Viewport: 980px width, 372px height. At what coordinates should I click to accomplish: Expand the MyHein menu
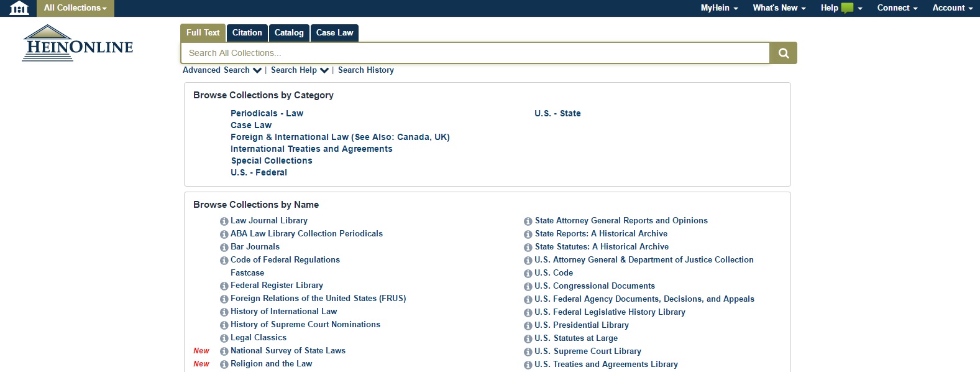pyautogui.click(x=719, y=8)
